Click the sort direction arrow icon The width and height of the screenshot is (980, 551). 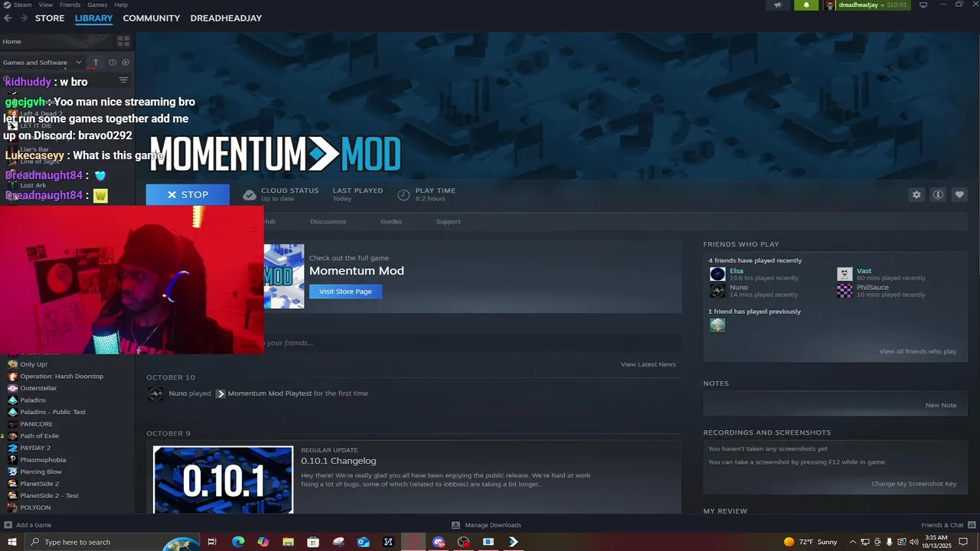[96, 62]
